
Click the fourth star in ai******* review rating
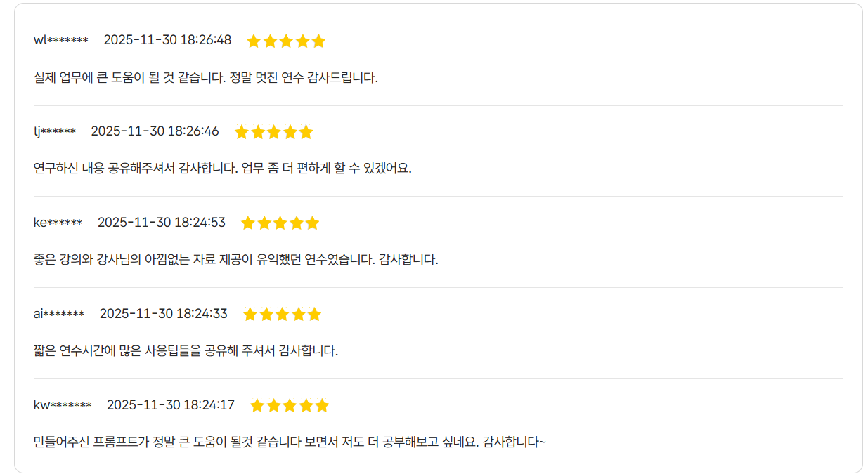pyautogui.click(x=299, y=315)
